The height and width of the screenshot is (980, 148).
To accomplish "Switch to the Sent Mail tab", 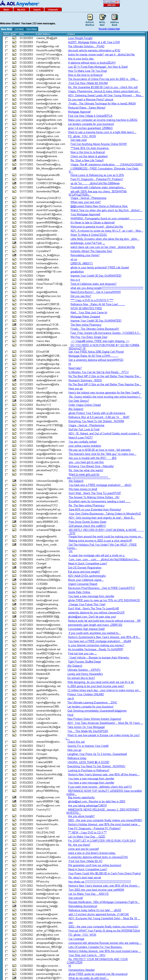I will tap(32, 29).
